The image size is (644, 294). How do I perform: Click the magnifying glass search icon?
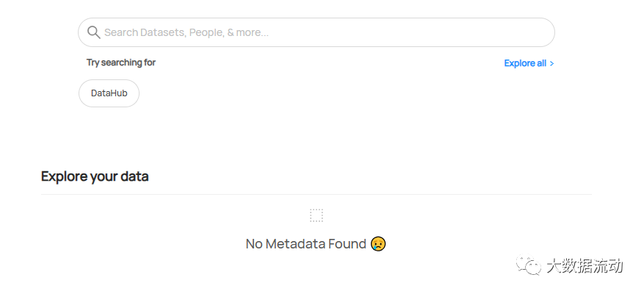(93, 32)
